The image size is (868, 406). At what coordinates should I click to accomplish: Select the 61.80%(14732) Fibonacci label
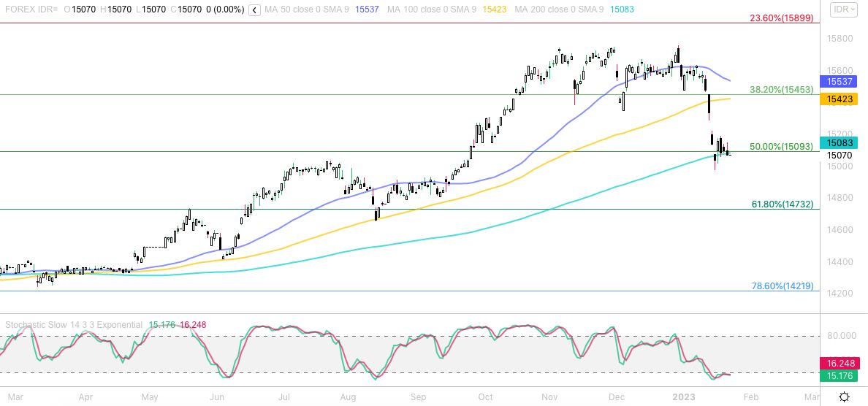click(783, 204)
